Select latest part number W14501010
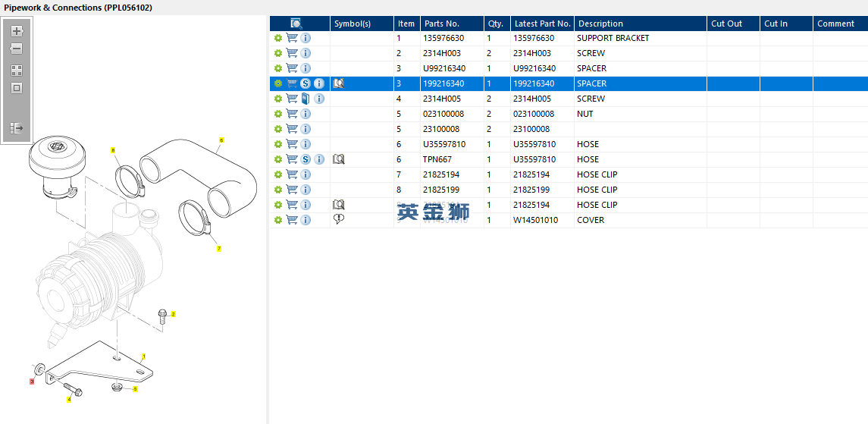Screen dimensions: 868x424 point(543,220)
